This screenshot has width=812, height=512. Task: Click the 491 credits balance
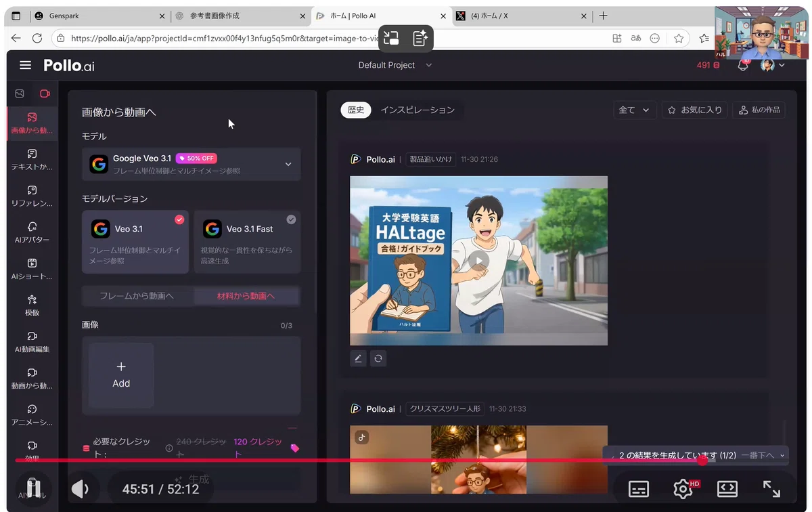[708, 66]
